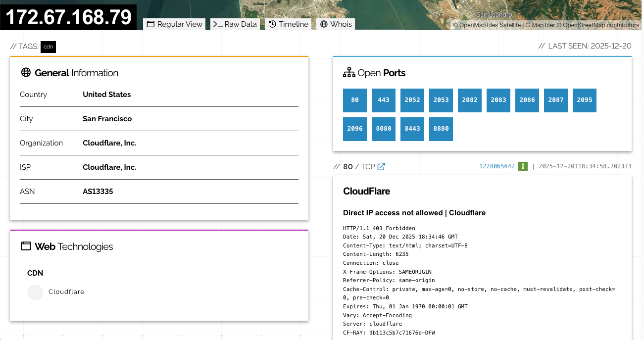Select open port 8443
Screen dimensions: 644x340
coord(412,129)
